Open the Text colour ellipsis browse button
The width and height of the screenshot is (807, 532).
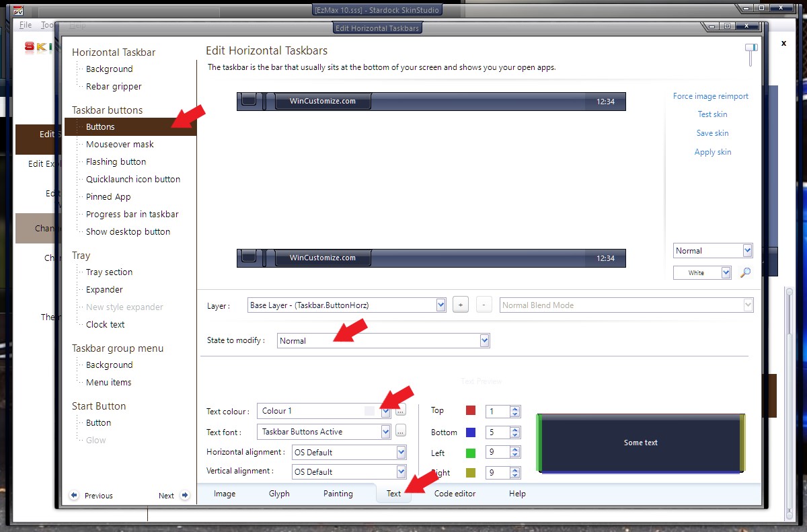[x=400, y=410]
